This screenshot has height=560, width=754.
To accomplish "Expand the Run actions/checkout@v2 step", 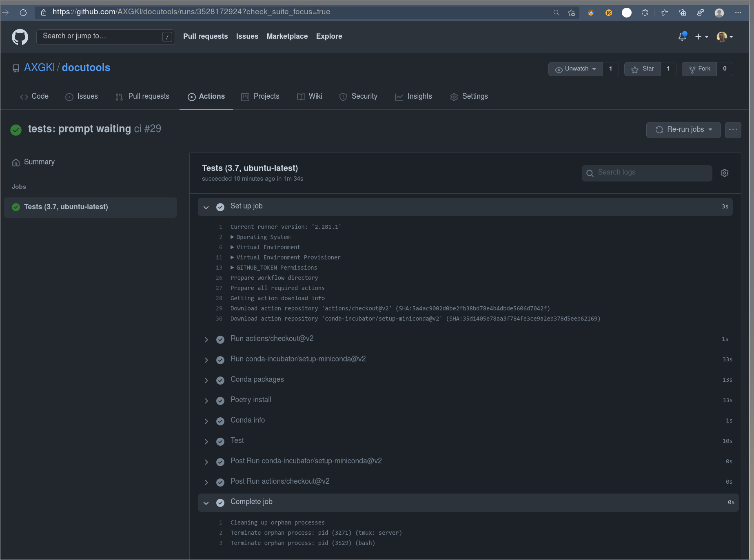I will (x=206, y=339).
